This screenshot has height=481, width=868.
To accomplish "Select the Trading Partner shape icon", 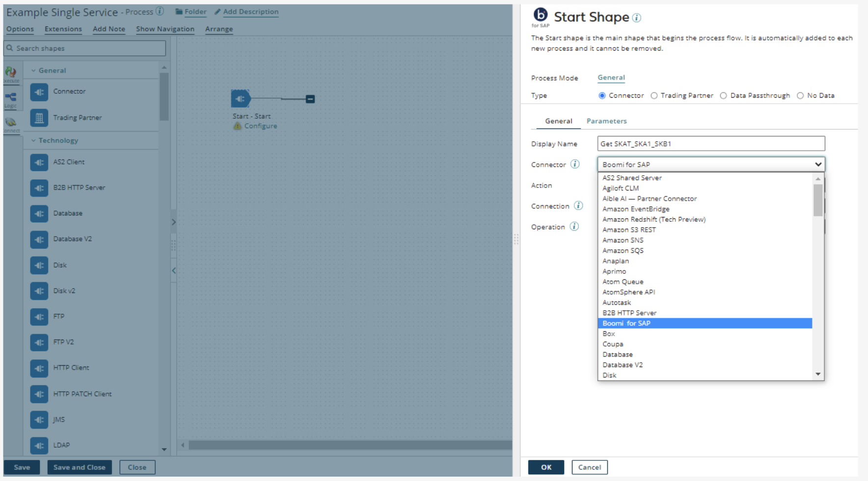I will (39, 118).
